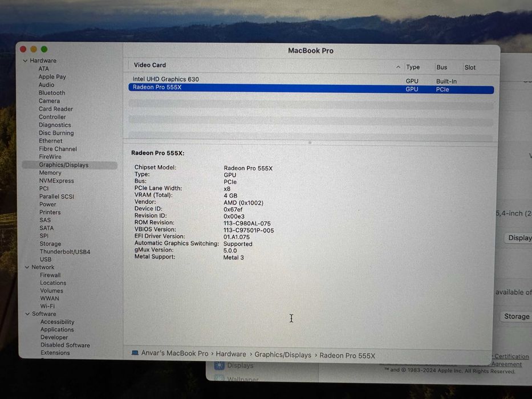This screenshot has width=532, height=399.
Task: Collapse the Software section in sidebar
Action: (x=27, y=314)
